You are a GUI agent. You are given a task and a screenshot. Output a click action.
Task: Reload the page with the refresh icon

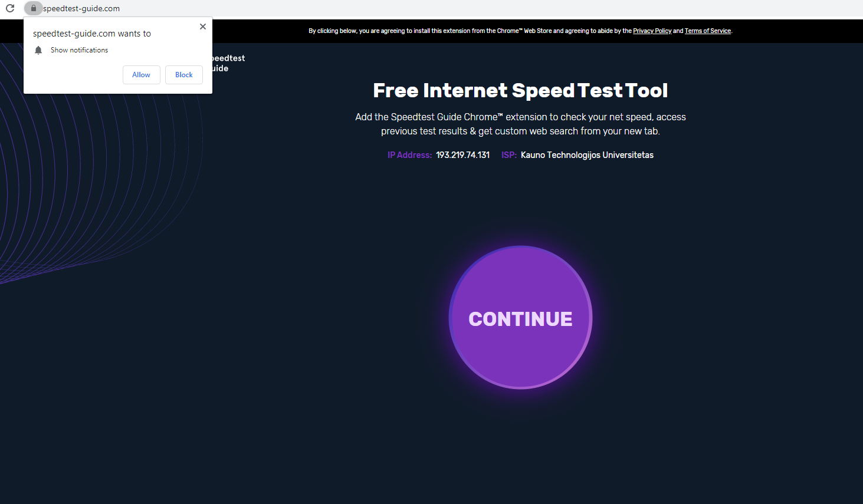pyautogui.click(x=10, y=8)
